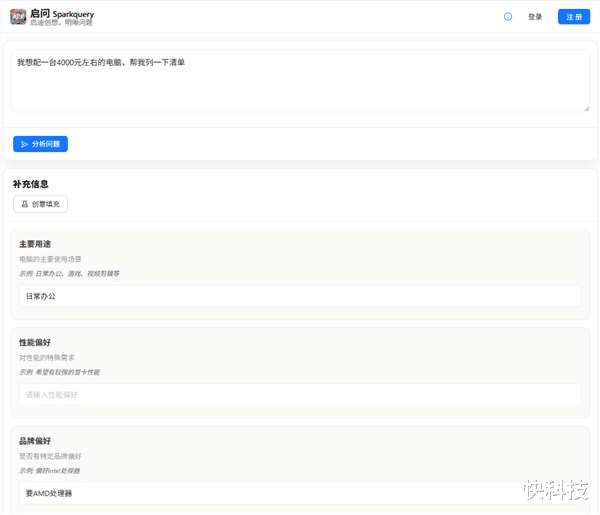Image resolution: width=600 pixels, height=515 pixels.
Task: Click the 品牌偏好 card heading
Action: 35,441
